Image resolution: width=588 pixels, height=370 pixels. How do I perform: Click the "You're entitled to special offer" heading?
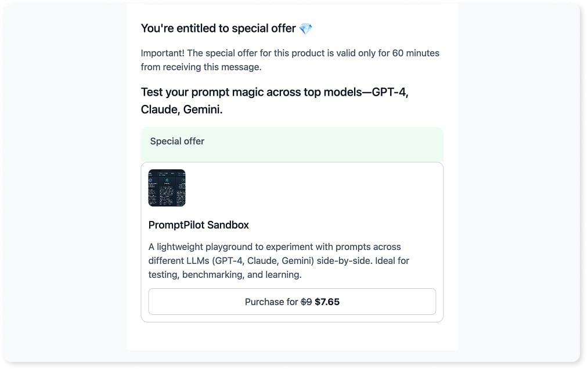[x=218, y=28]
